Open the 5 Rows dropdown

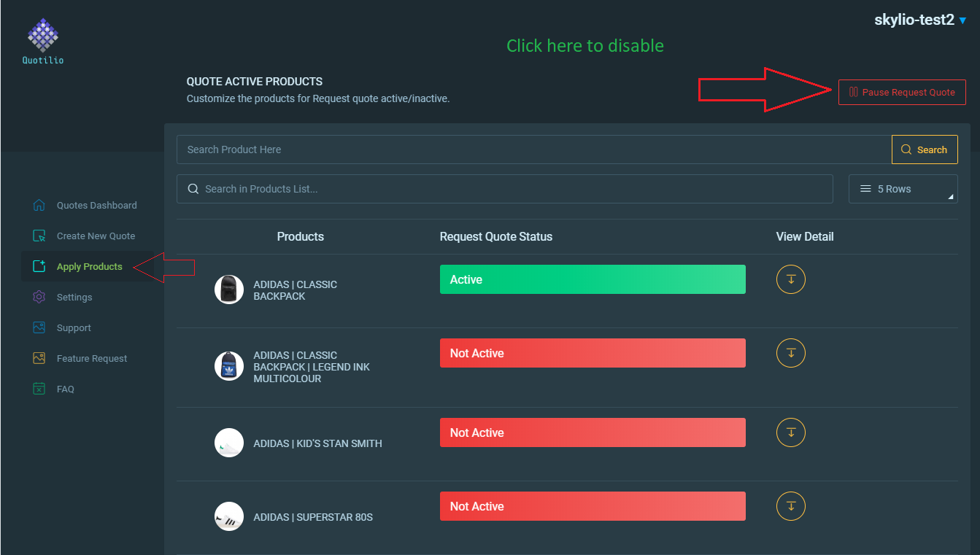[x=903, y=189]
